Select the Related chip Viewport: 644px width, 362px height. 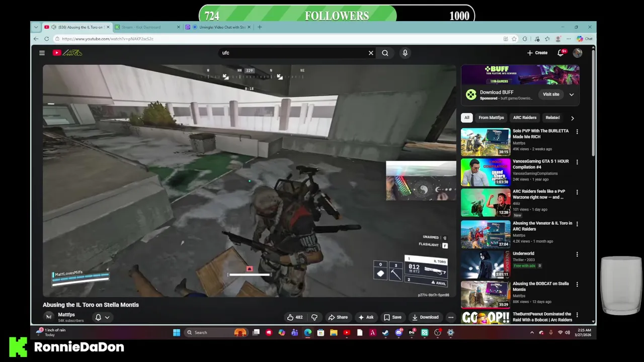point(552,118)
